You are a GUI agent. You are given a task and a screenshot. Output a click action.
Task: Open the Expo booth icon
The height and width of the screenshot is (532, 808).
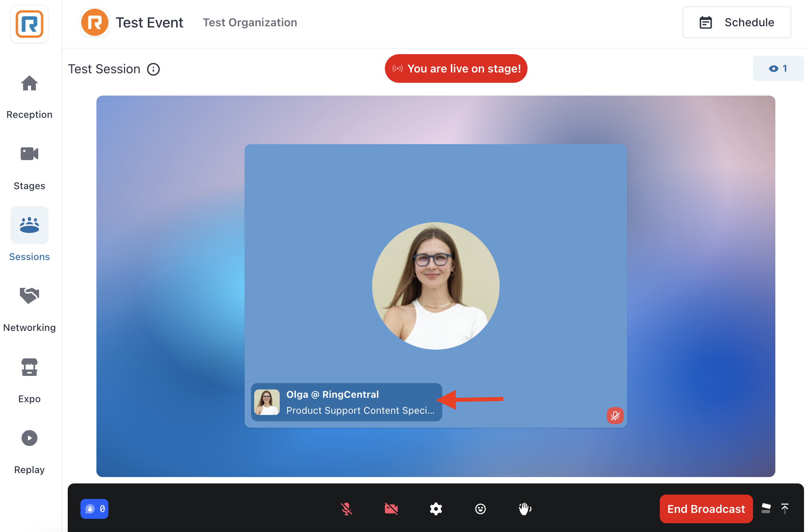tap(29, 367)
